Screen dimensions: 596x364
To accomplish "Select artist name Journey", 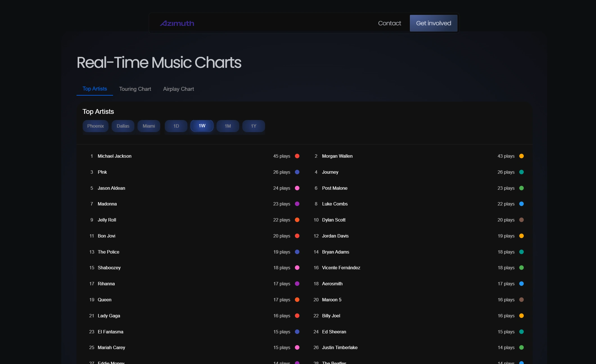I will click(330, 172).
